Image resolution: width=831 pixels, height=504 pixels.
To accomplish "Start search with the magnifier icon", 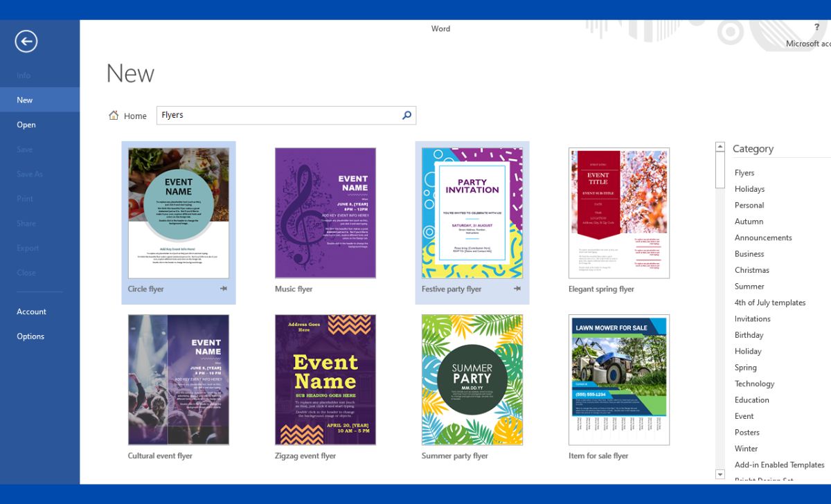I will point(406,116).
